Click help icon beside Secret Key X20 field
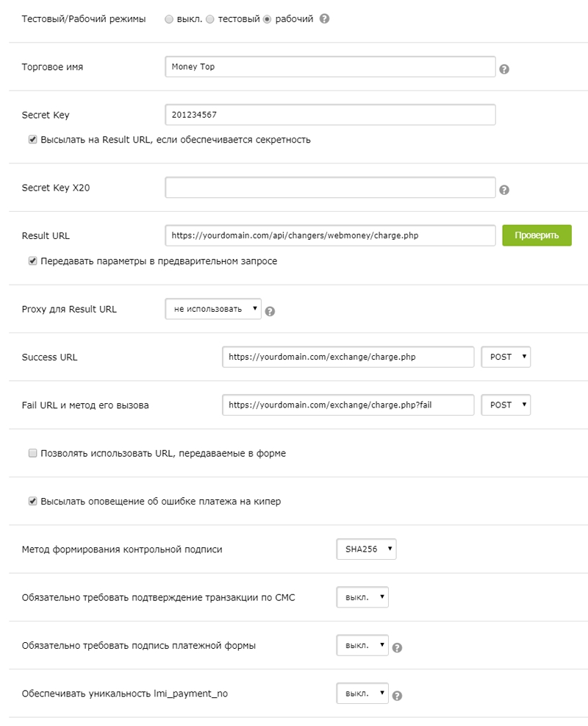Image resolution: width=588 pixels, height=726 pixels. (504, 190)
